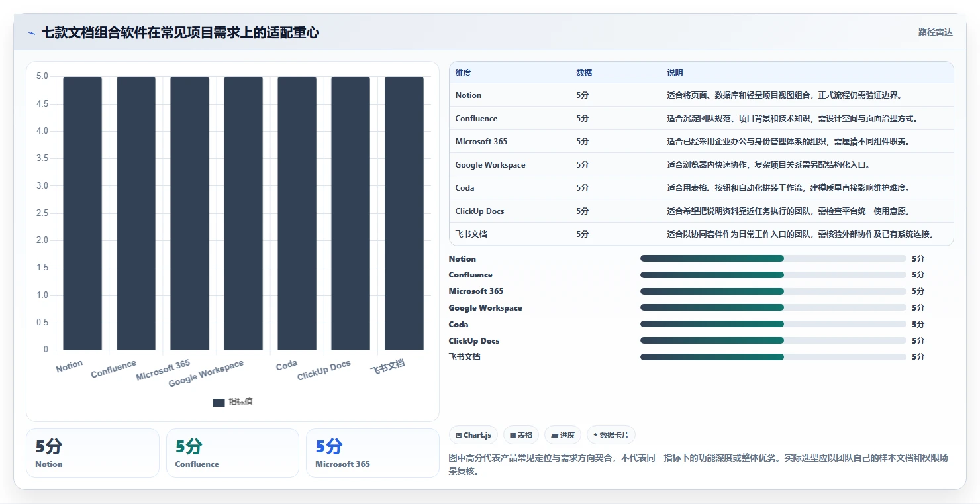Click the Coda bar in the chart
This screenshot has width=980, height=504.
click(x=297, y=213)
